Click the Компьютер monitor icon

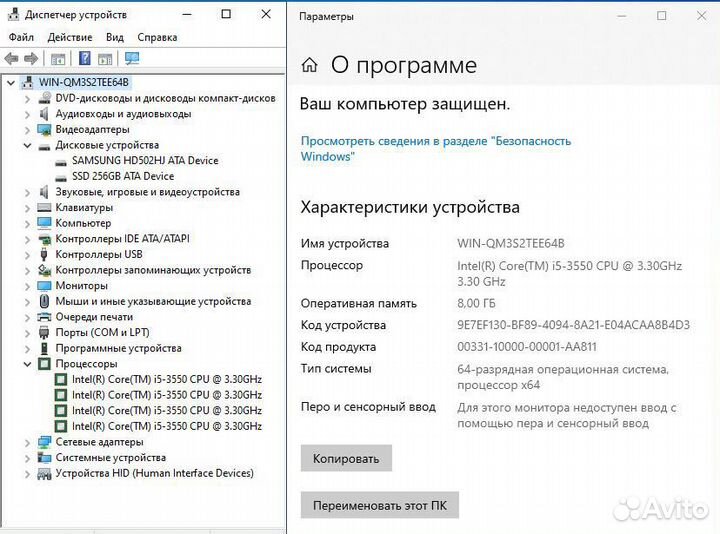pyautogui.click(x=45, y=223)
